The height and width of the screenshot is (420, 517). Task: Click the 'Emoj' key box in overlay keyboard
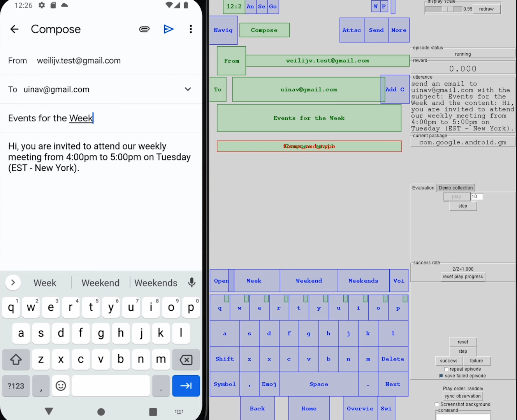269,384
